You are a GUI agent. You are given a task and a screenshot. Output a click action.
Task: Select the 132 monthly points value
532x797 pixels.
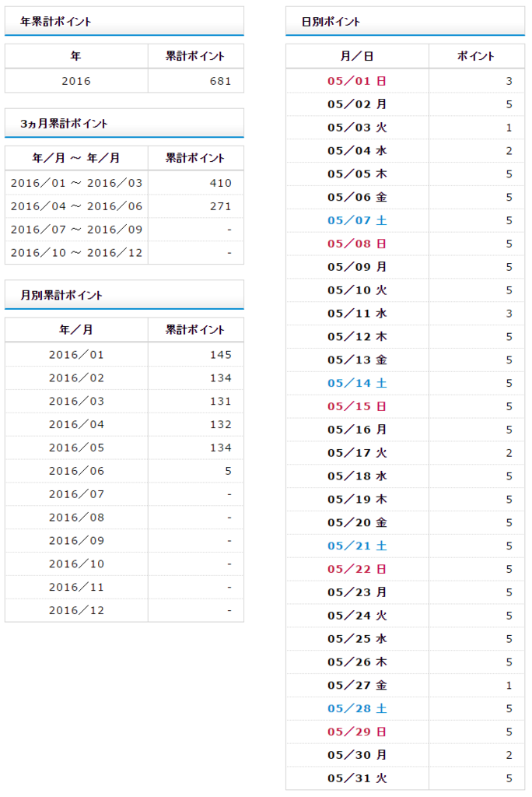(x=221, y=424)
